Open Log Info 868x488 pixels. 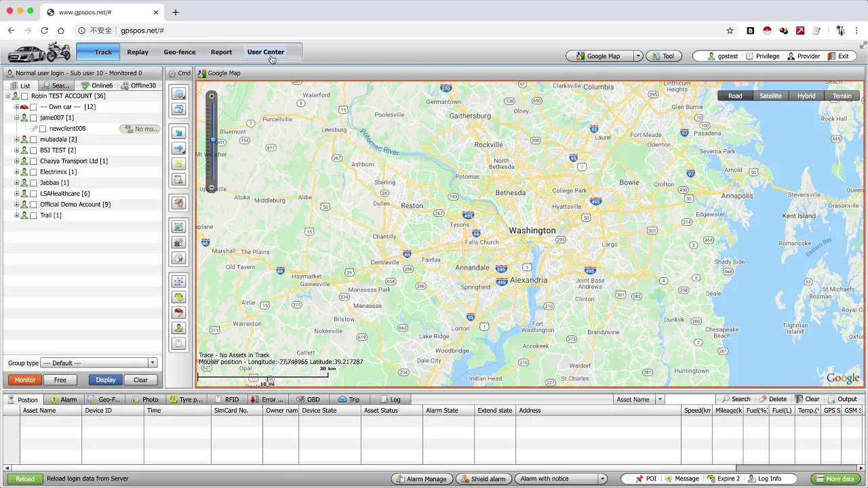[x=764, y=479]
